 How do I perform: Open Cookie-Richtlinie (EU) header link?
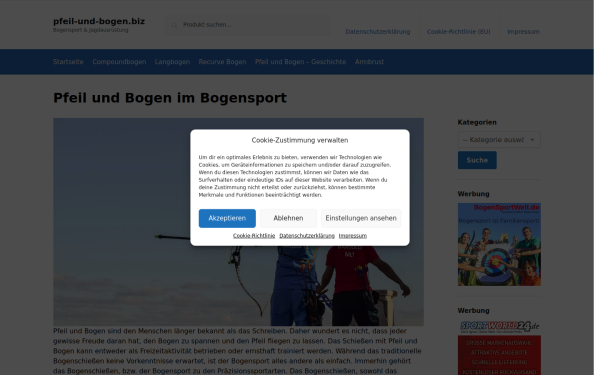(458, 32)
